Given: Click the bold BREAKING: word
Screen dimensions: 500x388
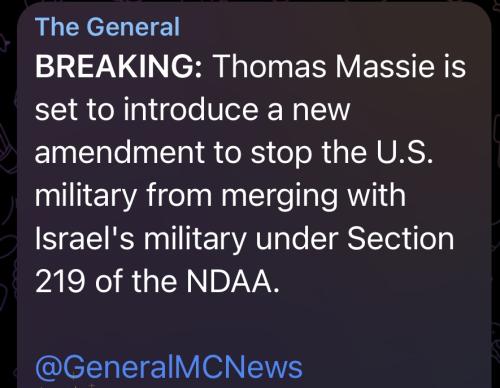Looking at the screenshot, I should coord(118,66).
